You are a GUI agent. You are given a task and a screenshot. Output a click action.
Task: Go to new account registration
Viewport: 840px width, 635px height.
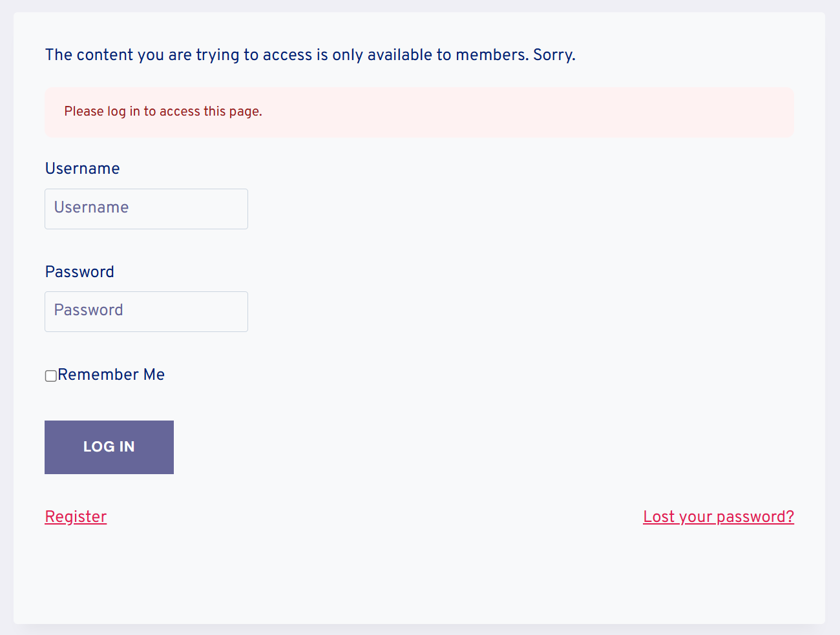click(76, 517)
